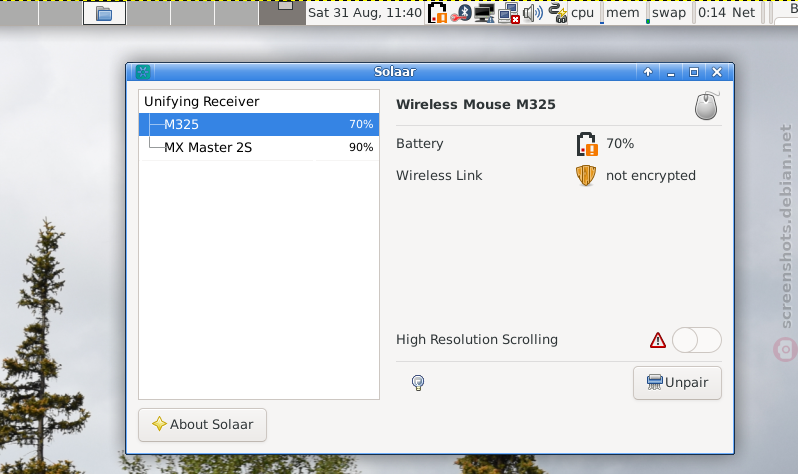Screen dimensions: 798x474
Task: Click the workspace pager cell with window thumbnail
Action: point(282,13)
